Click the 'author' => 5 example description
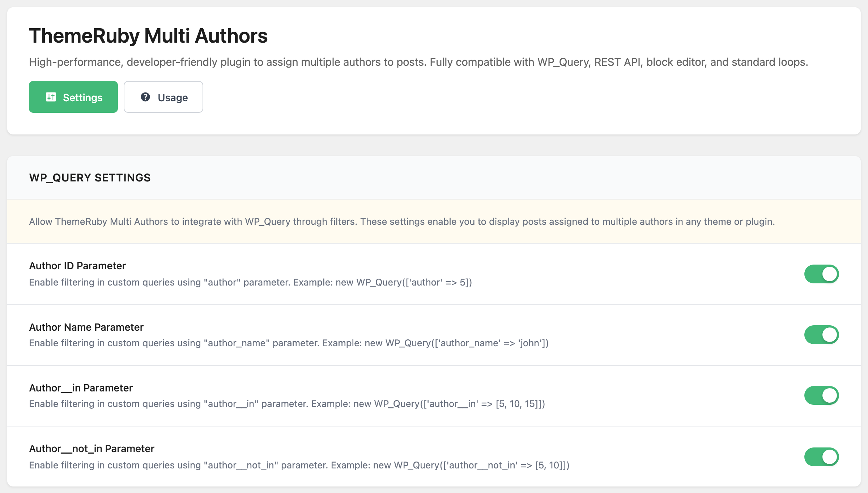The width and height of the screenshot is (868, 493). (251, 282)
